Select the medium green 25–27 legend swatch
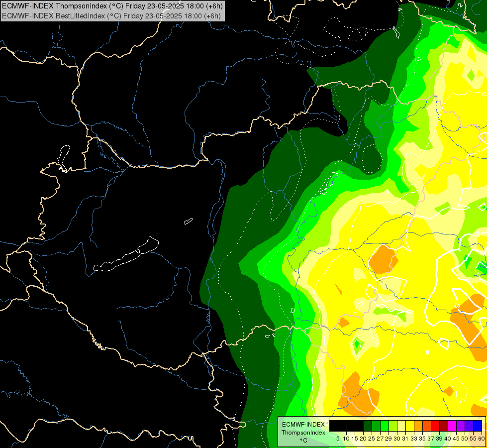This screenshot has width=487, height=448. pos(376,426)
